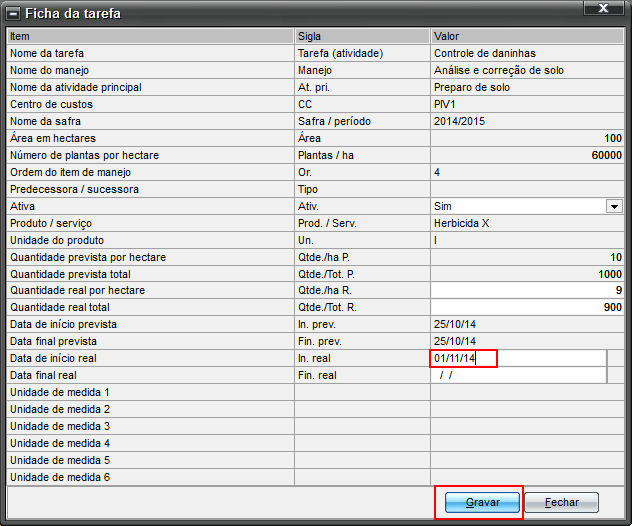
Task: Click the small button beside Data de início real
Action: [x=615, y=358]
